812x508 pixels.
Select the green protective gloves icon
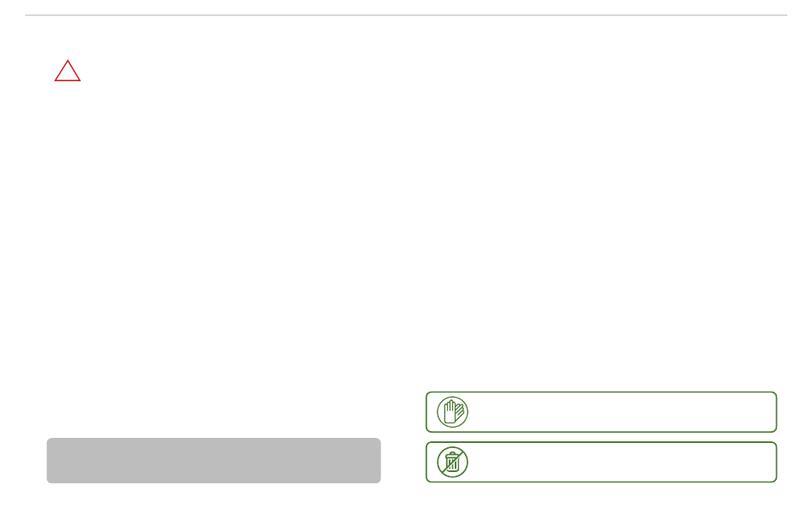pos(453,412)
